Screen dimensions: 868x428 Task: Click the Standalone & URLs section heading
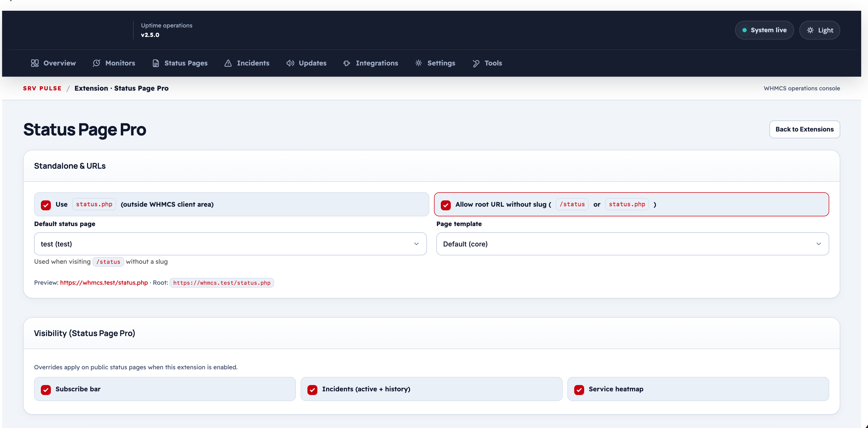tap(70, 166)
